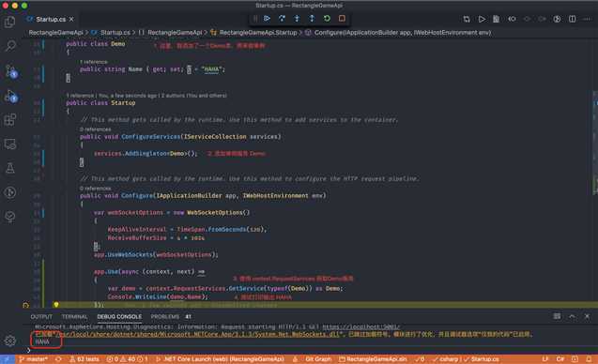
Task: Click the ConfigureServices method name
Action: tap(150, 136)
